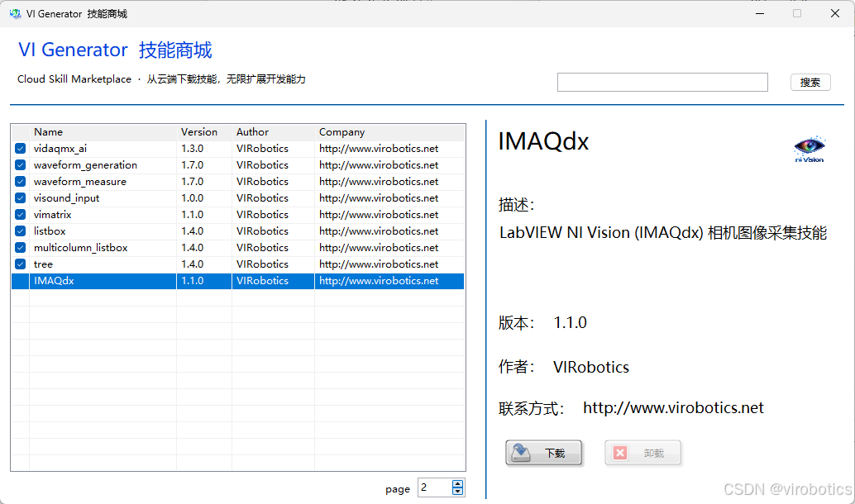This screenshot has width=855, height=504.
Task: Click the Author column header
Action: (252, 132)
